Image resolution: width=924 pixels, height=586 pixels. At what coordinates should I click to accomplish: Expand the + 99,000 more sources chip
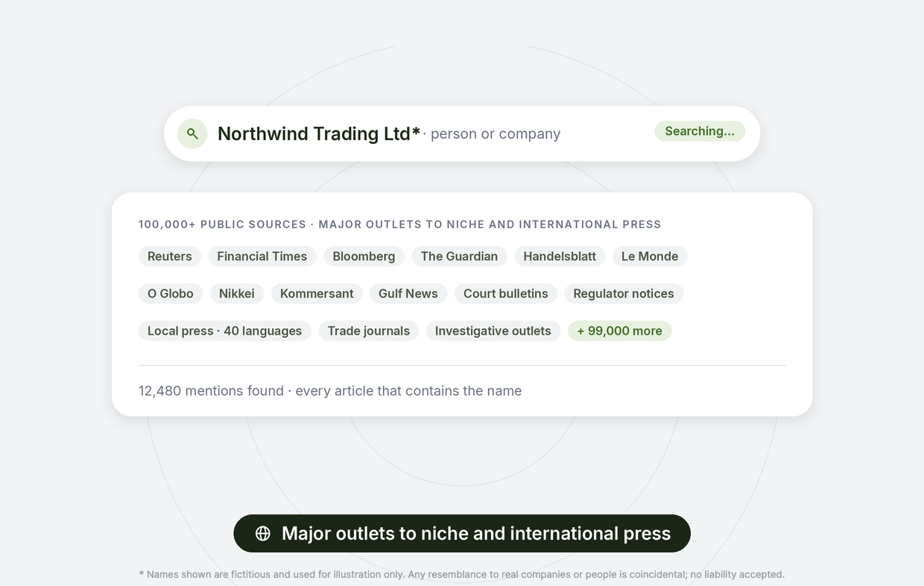click(x=620, y=331)
